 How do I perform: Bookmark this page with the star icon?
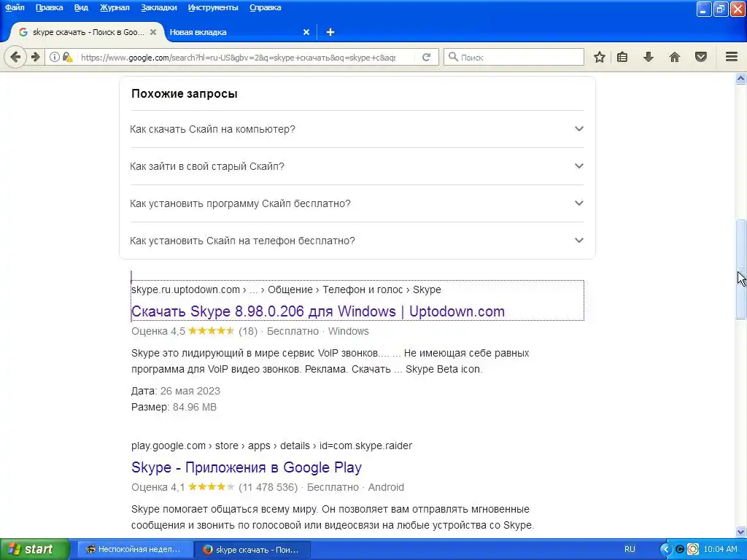[x=600, y=57]
